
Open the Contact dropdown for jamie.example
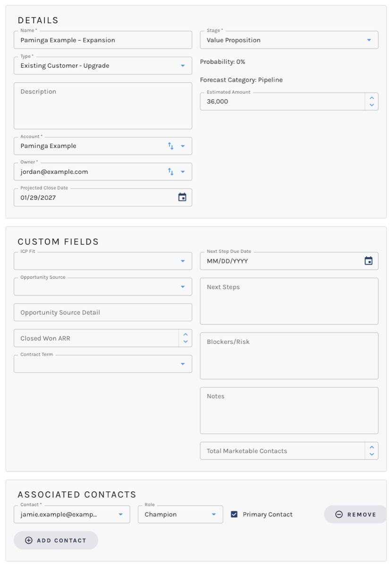pyautogui.click(x=72, y=514)
